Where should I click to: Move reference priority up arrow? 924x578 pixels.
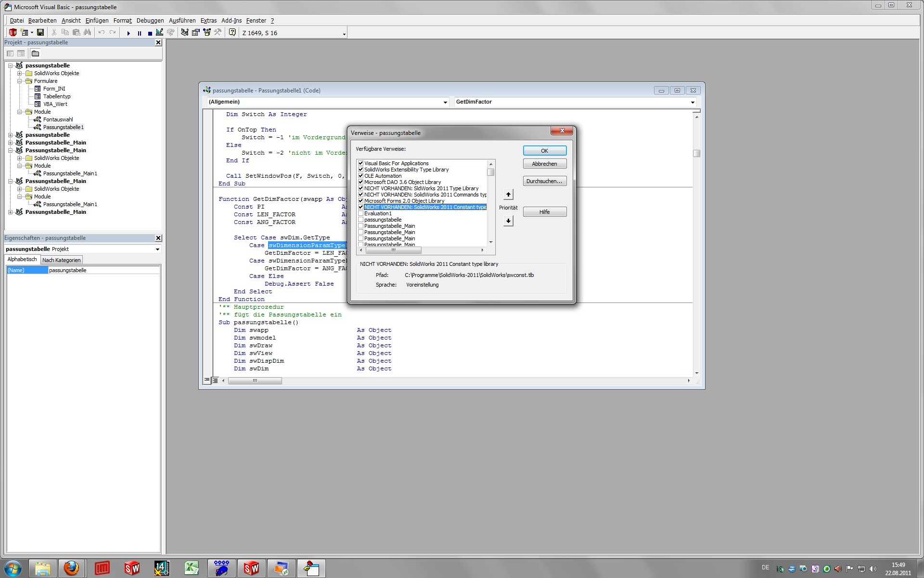pos(508,195)
